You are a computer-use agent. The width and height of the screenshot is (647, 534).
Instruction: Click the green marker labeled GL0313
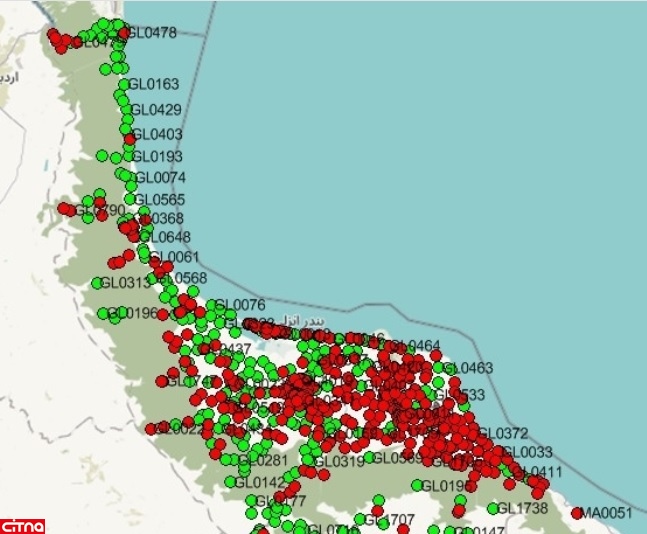pyautogui.click(x=97, y=283)
